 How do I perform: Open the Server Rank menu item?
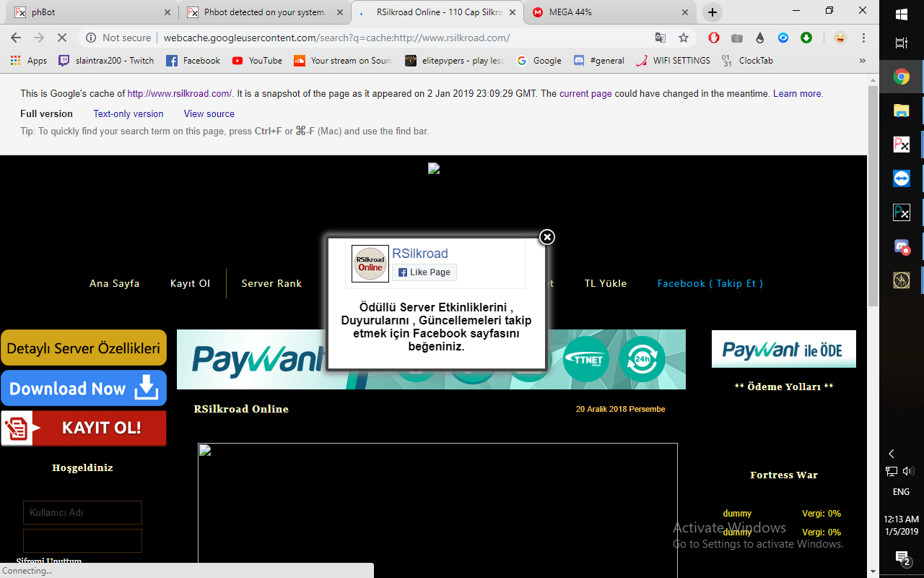[x=271, y=283]
